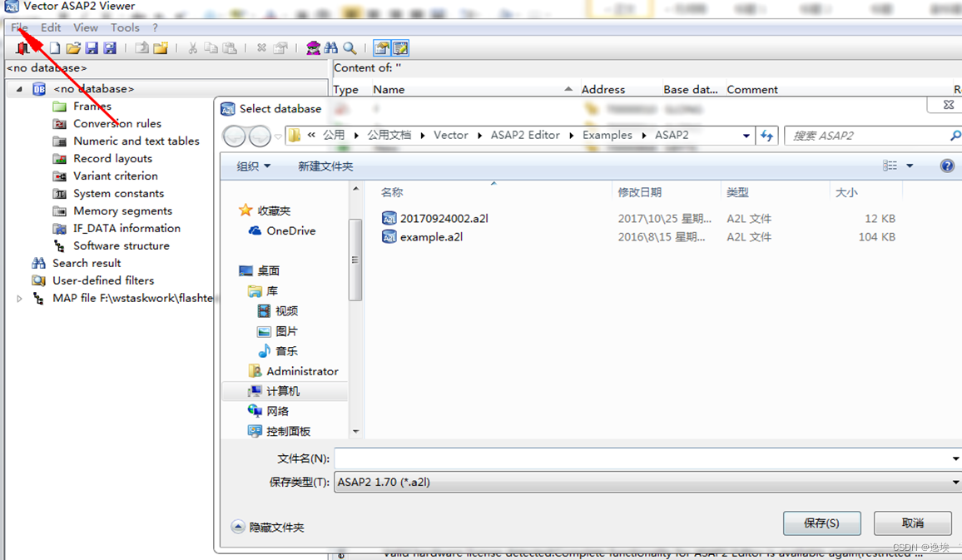The image size is (962, 560).
Task: Open 控制面板 in navigation pane
Action: click(x=279, y=431)
